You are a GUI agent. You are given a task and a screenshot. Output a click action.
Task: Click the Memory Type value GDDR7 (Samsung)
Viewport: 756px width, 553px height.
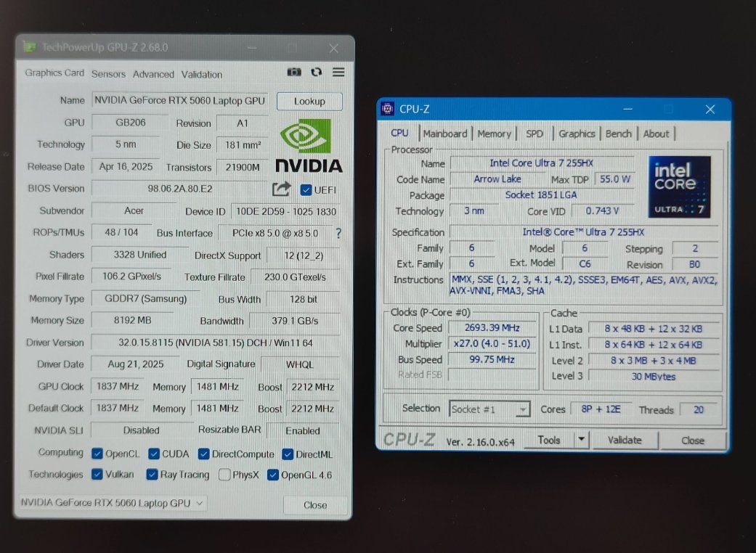(x=145, y=299)
